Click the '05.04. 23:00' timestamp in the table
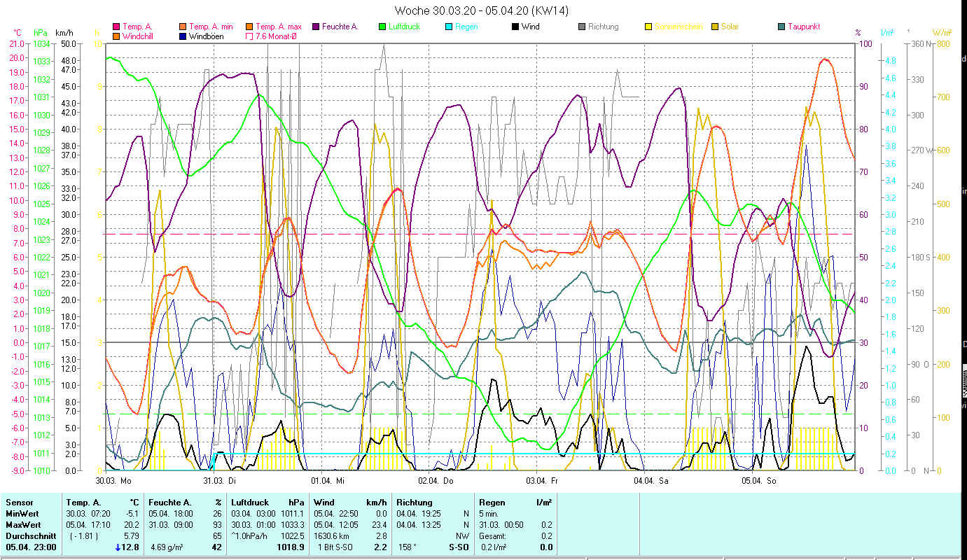This screenshot has width=967, height=560. [x=30, y=547]
